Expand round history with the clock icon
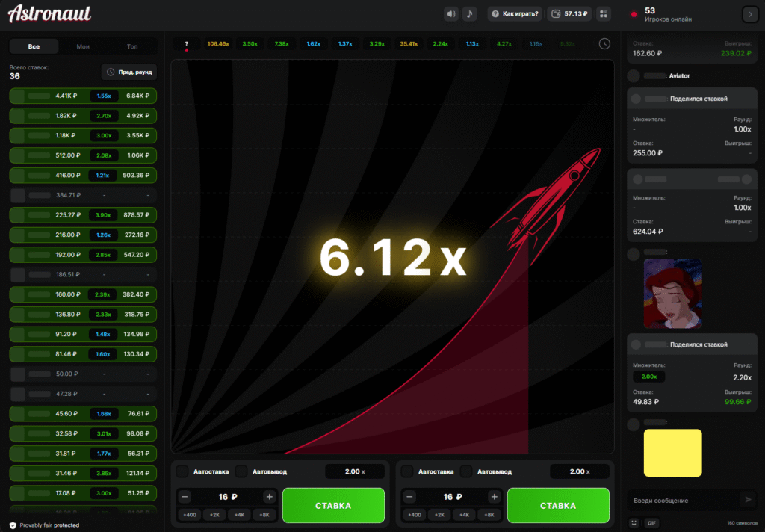Viewport: 765px width, 532px height. point(604,44)
